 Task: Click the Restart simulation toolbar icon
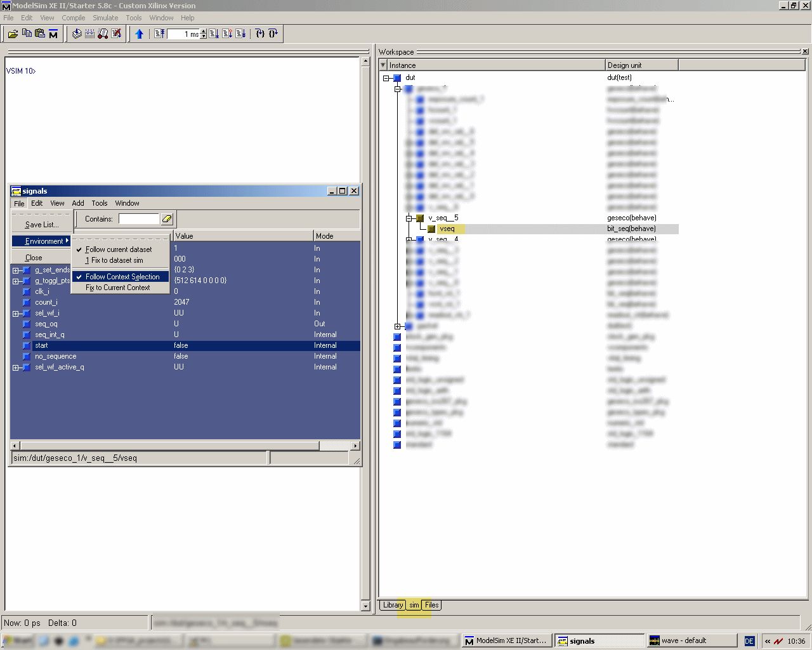tap(160, 34)
